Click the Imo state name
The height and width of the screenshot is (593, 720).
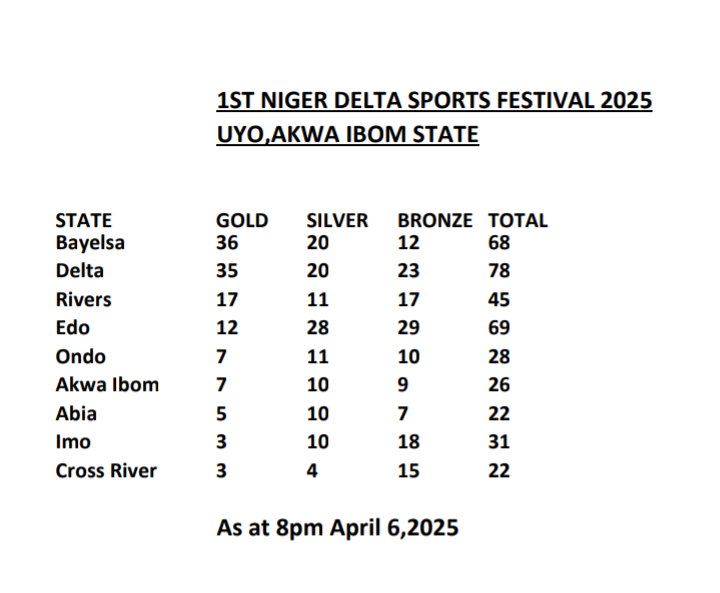(73, 442)
